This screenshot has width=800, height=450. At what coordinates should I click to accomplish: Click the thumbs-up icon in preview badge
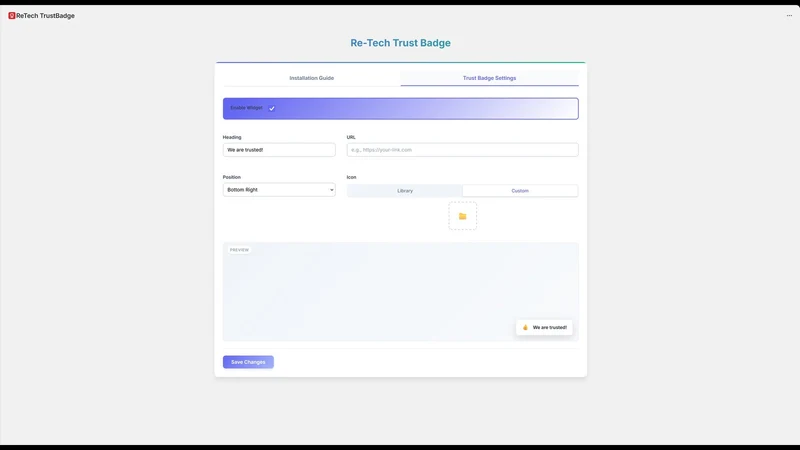525,328
